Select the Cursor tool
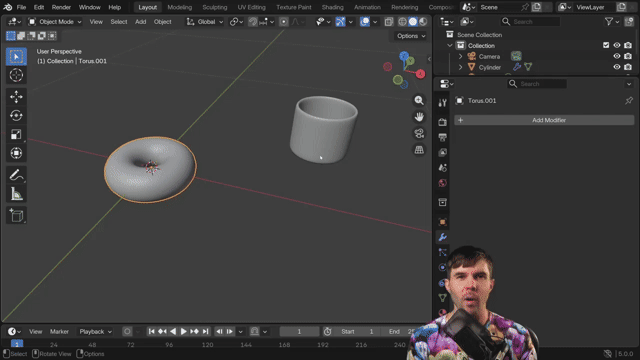640x360 pixels. [16, 75]
